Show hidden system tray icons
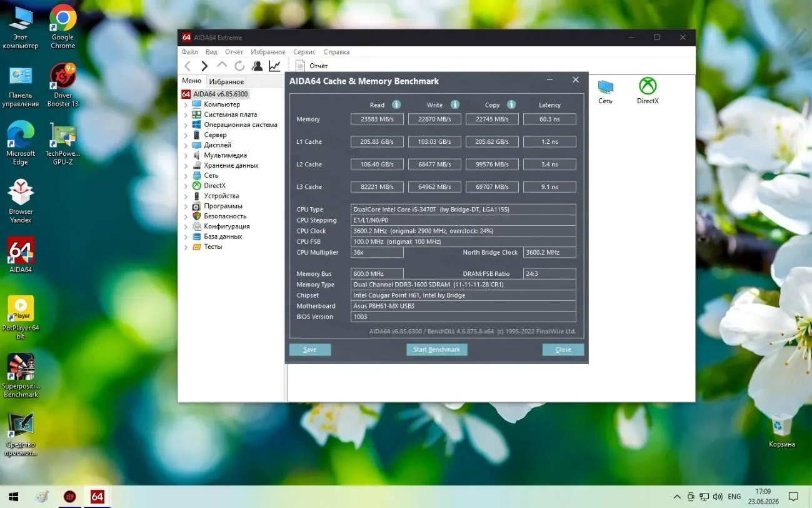The width and height of the screenshot is (812, 508). (x=677, y=497)
